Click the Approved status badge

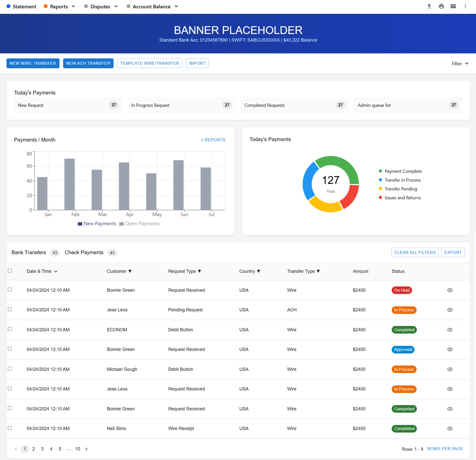[x=403, y=349]
